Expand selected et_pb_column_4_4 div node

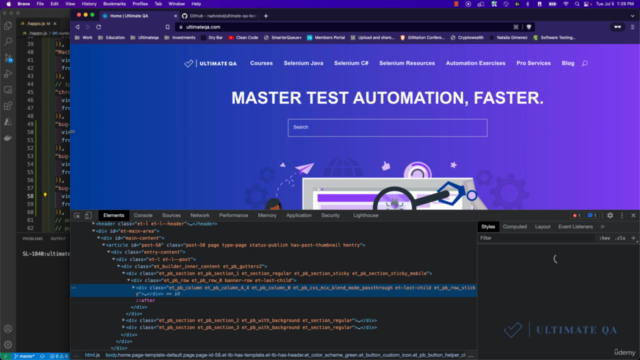[133, 288]
